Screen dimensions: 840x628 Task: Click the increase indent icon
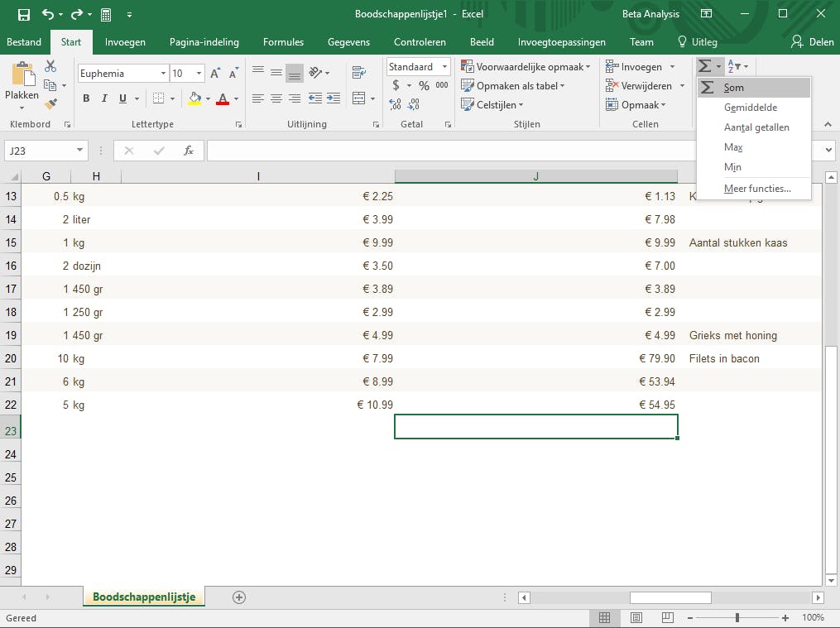click(x=334, y=98)
